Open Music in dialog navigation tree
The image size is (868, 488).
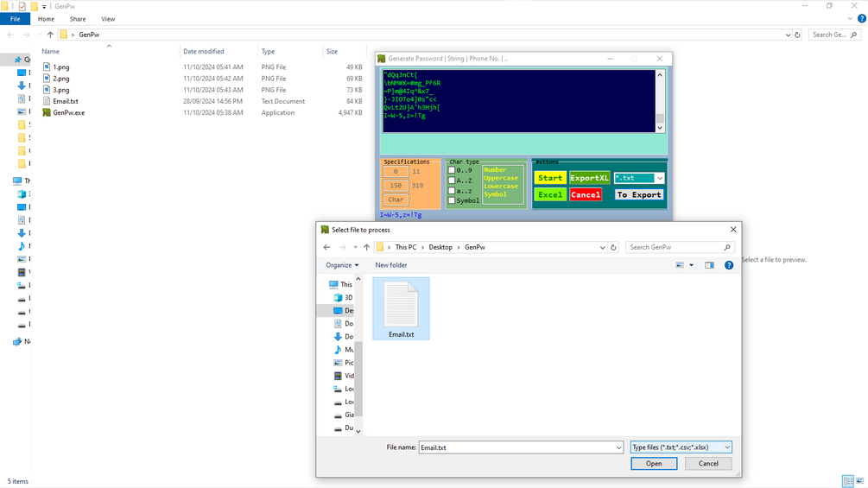click(343, 350)
